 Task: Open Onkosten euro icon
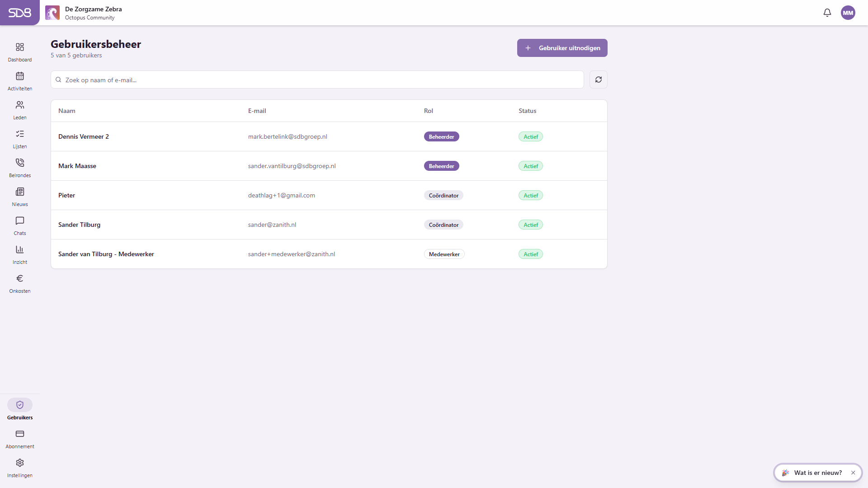coord(20,279)
